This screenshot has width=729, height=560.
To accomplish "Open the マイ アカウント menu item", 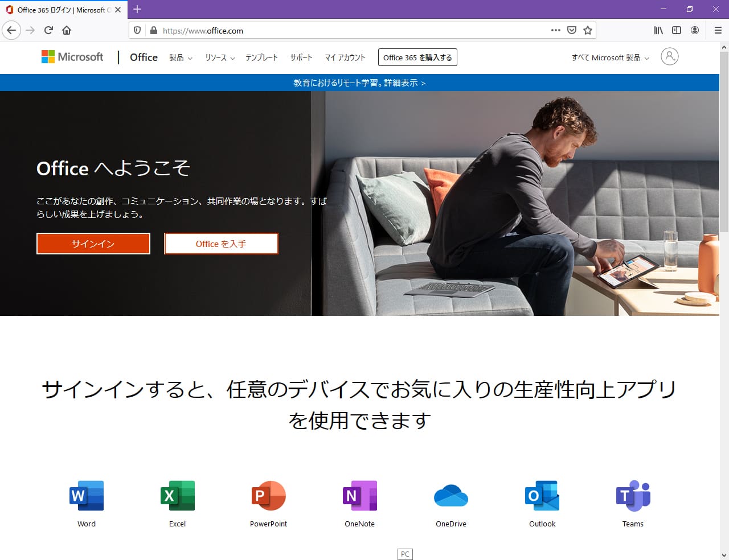I will click(x=345, y=57).
